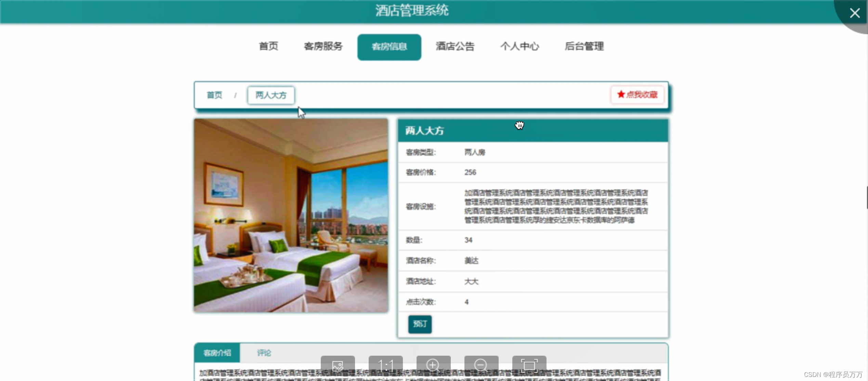
Task: Close the image viewer with the X icon
Action: click(854, 13)
